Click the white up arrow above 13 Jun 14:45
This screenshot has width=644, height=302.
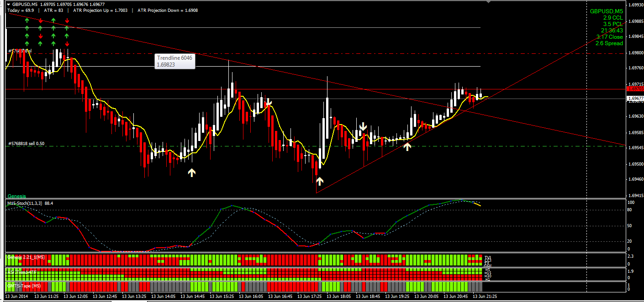click(x=192, y=172)
